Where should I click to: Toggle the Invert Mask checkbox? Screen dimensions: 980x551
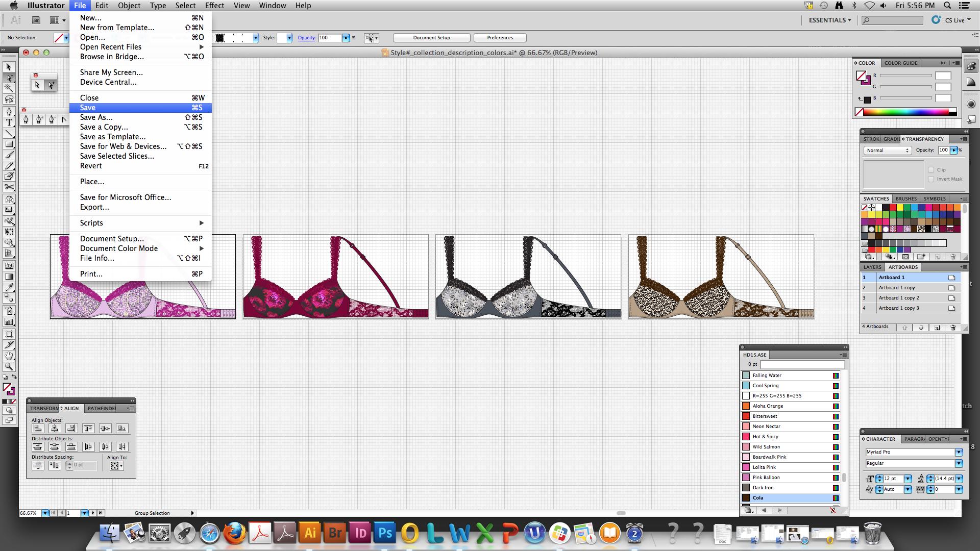pos(931,179)
